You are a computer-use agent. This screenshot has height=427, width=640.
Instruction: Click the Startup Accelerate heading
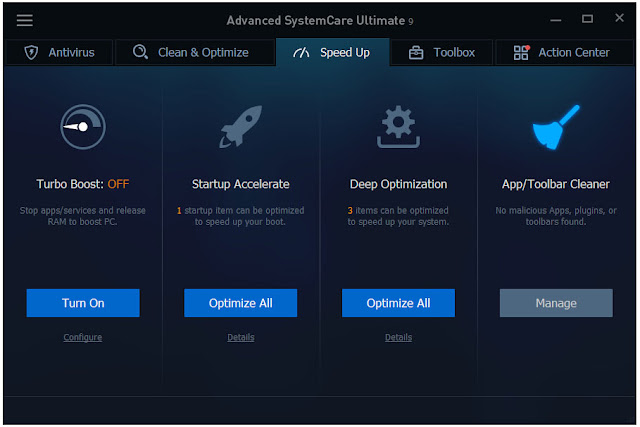point(241,184)
